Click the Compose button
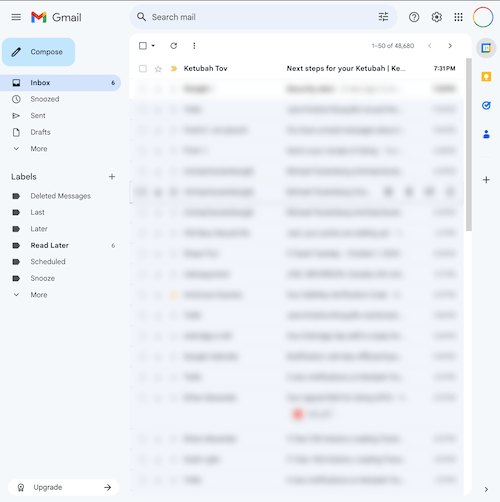The width and height of the screenshot is (500, 502). coord(39,52)
